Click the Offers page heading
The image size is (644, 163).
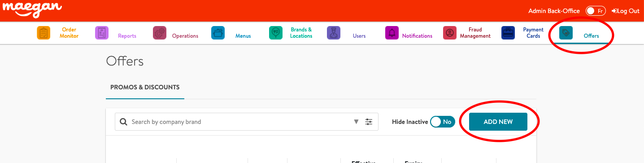[x=125, y=62]
